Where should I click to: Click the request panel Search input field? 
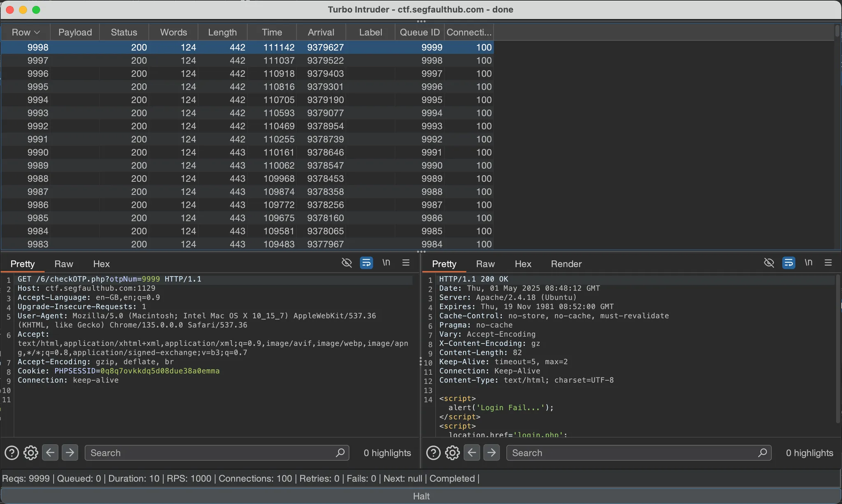click(210, 453)
